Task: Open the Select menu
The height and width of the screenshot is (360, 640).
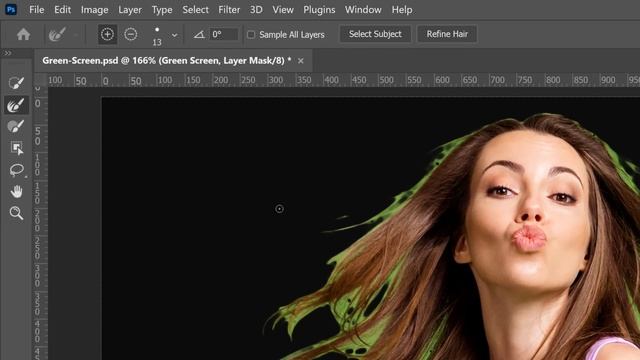Action: [196, 10]
